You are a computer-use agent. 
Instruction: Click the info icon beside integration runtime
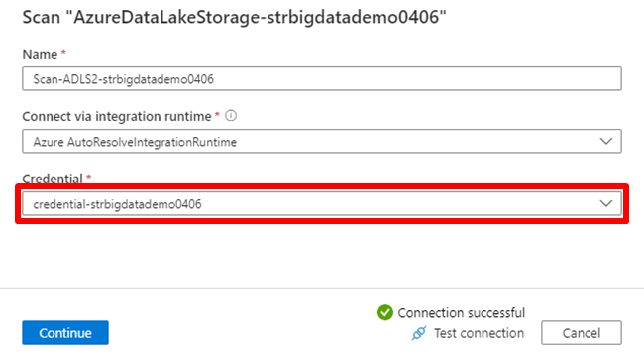click(231, 116)
